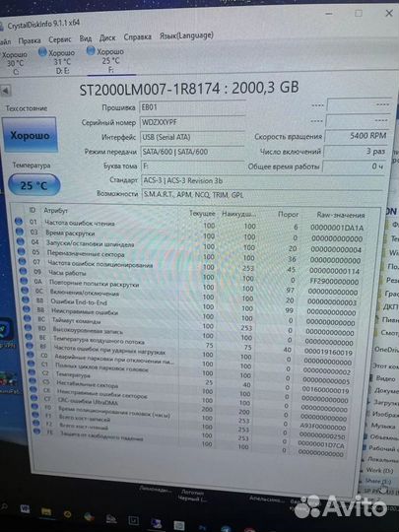Click the Raw-значения column header
399x532 pixels.
pyautogui.click(x=341, y=215)
